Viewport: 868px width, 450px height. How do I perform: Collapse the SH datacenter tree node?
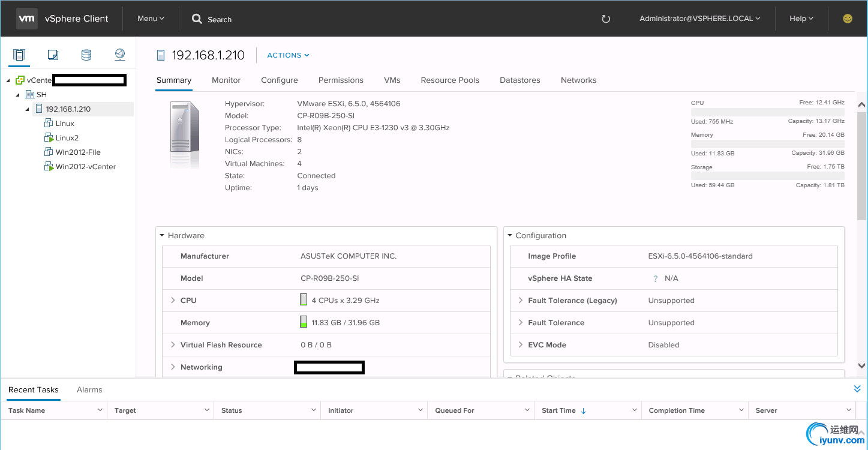pos(18,95)
